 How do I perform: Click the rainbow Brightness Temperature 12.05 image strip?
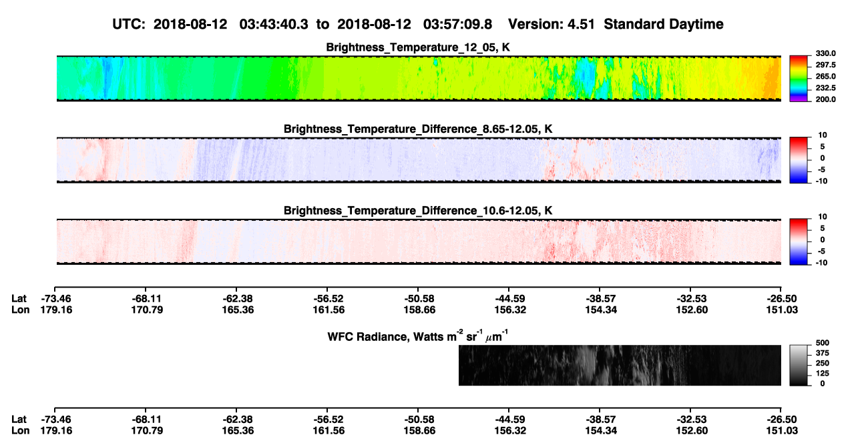[x=419, y=78]
